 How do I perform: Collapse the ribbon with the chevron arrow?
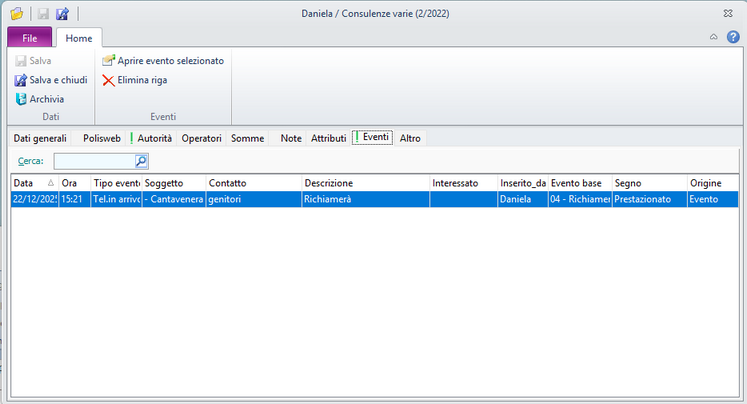(713, 37)
